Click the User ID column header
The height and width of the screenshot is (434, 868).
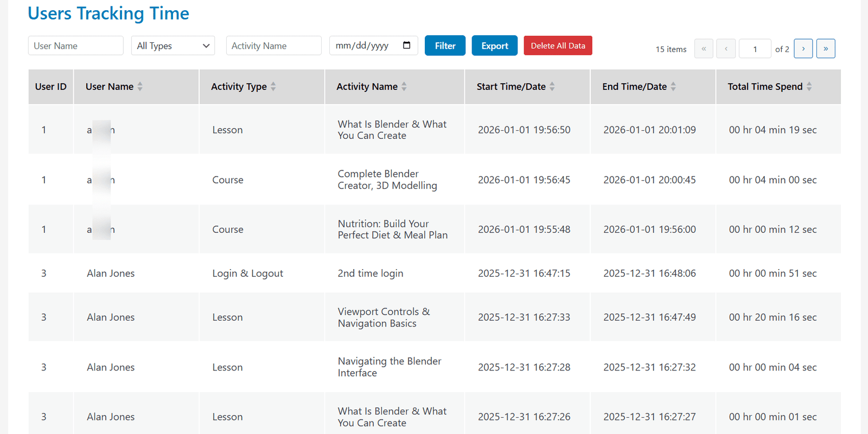(x=51, y=86)
